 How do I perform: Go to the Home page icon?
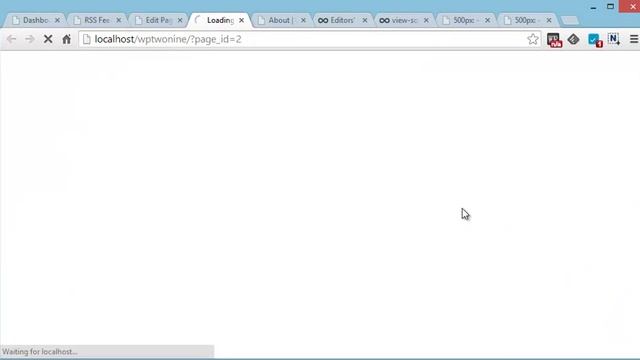click(x=67, y=39)
